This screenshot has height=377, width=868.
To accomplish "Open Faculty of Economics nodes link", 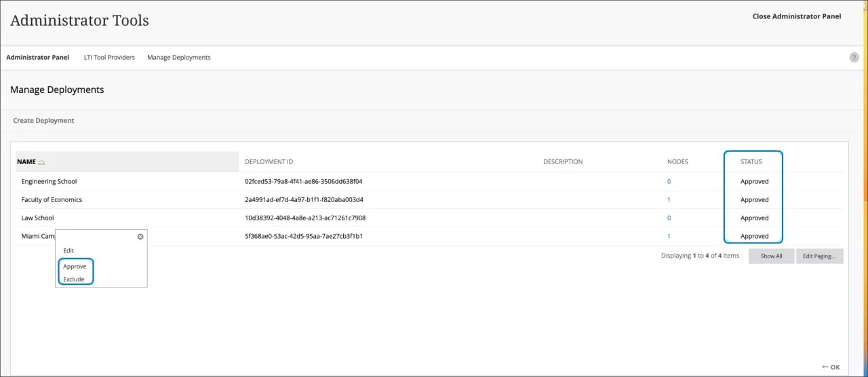I will [669, 200].
